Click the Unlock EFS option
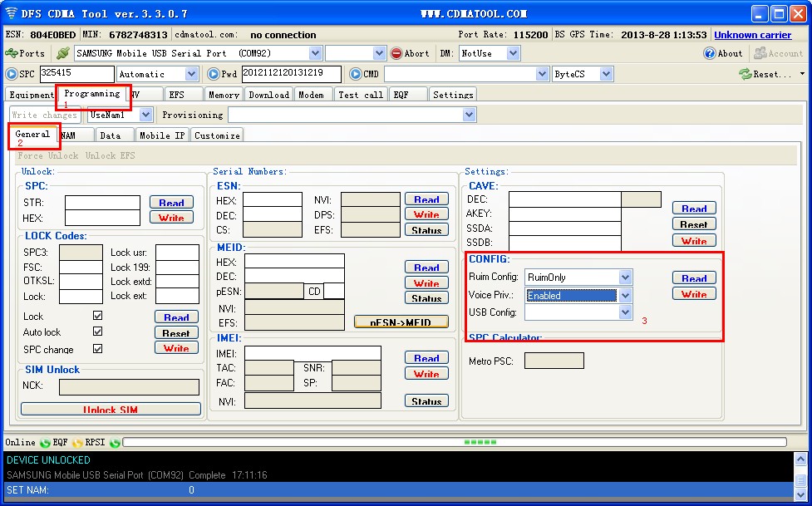 coord(111,155)
